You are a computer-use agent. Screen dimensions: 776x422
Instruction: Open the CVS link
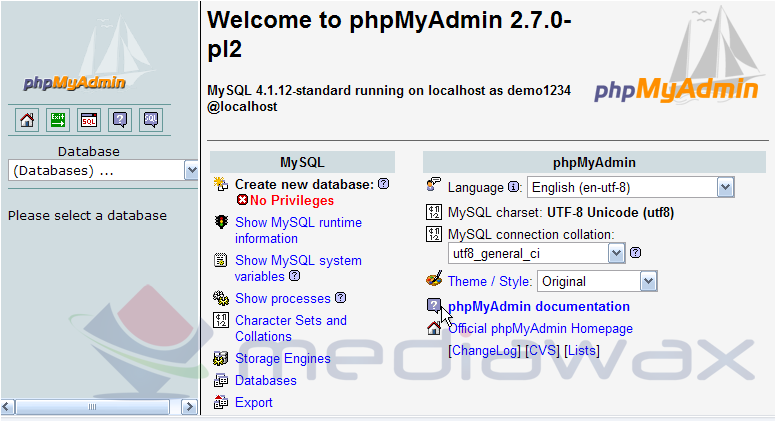coord(542,351)
